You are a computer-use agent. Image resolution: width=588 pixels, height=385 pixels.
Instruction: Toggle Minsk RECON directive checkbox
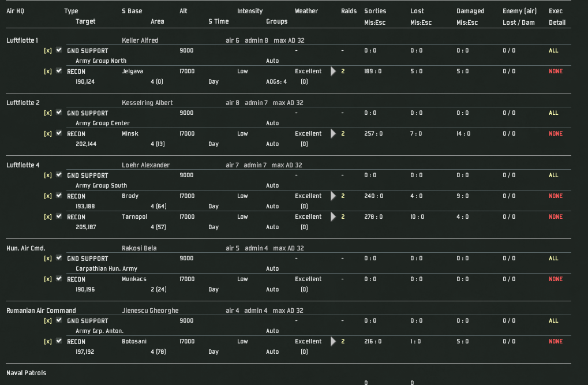[x=59, y=133]
